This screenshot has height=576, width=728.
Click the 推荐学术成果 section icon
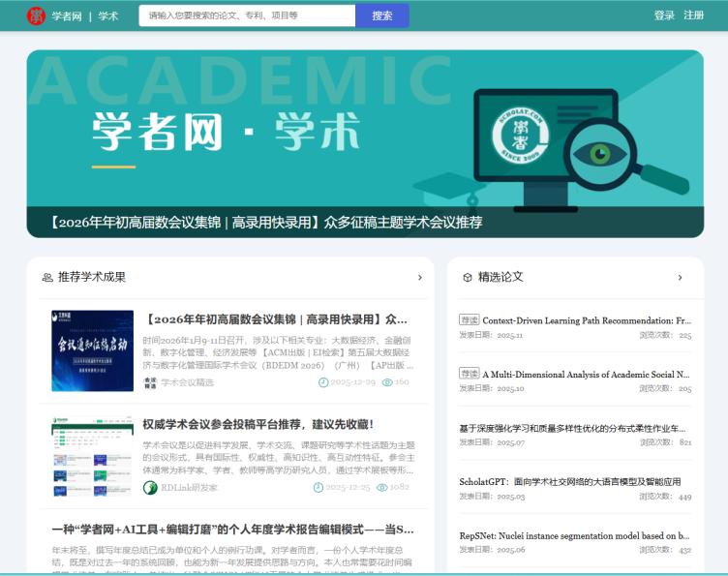coord(47,278)
